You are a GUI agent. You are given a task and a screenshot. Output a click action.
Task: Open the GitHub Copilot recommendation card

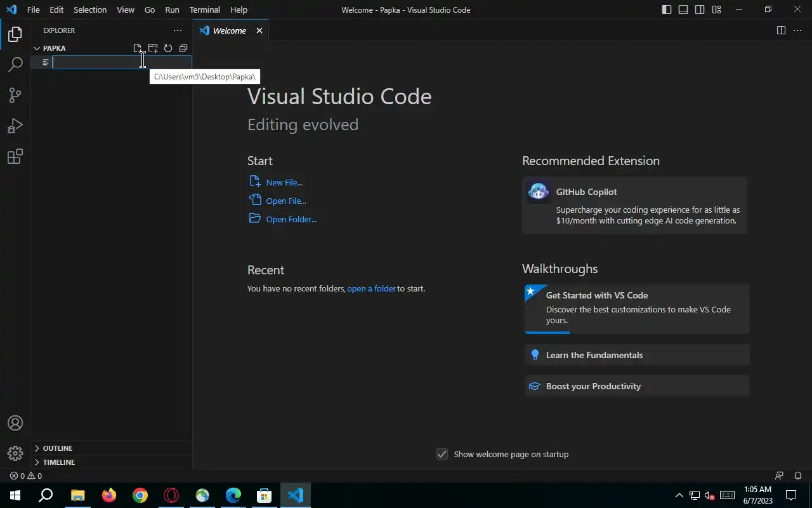point(634,206)
